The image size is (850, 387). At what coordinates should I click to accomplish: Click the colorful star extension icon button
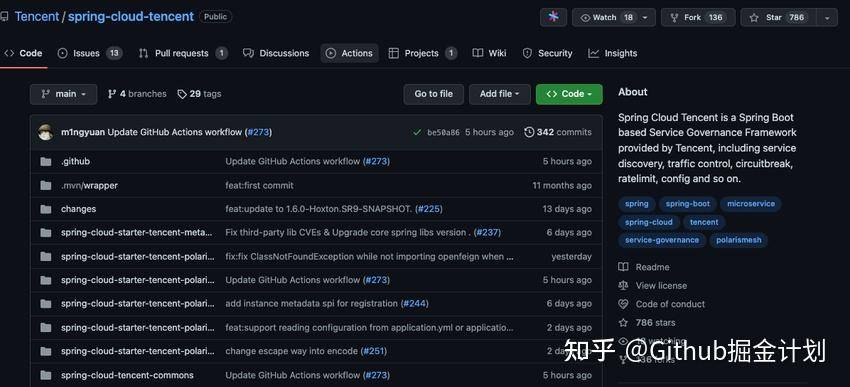pyautogui.click(x=553, y=17)
